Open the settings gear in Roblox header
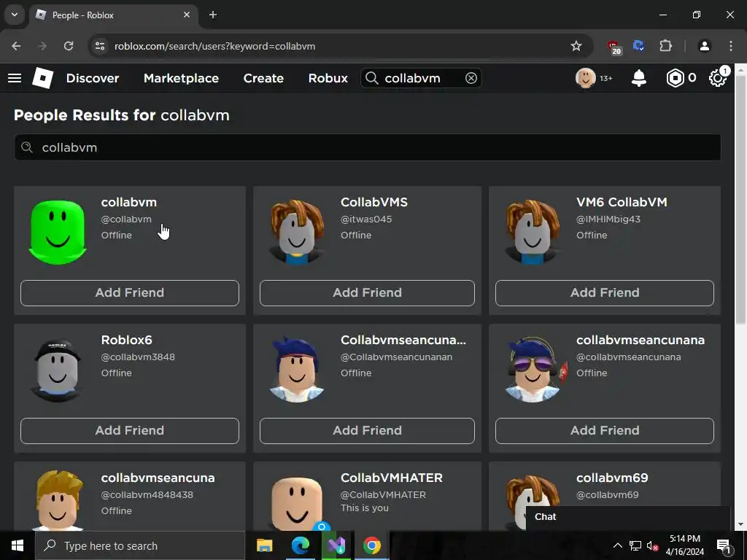This screenshot has width=747, height=560. click(x=718, y=78)
